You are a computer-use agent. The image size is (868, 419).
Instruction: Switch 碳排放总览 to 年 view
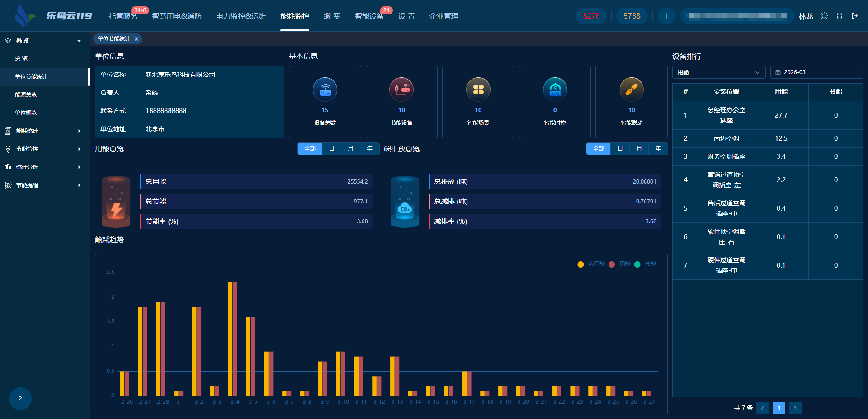(658, 149)
